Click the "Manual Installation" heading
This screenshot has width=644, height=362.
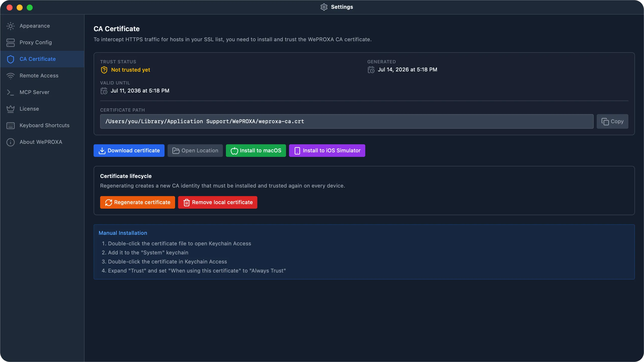123,233
